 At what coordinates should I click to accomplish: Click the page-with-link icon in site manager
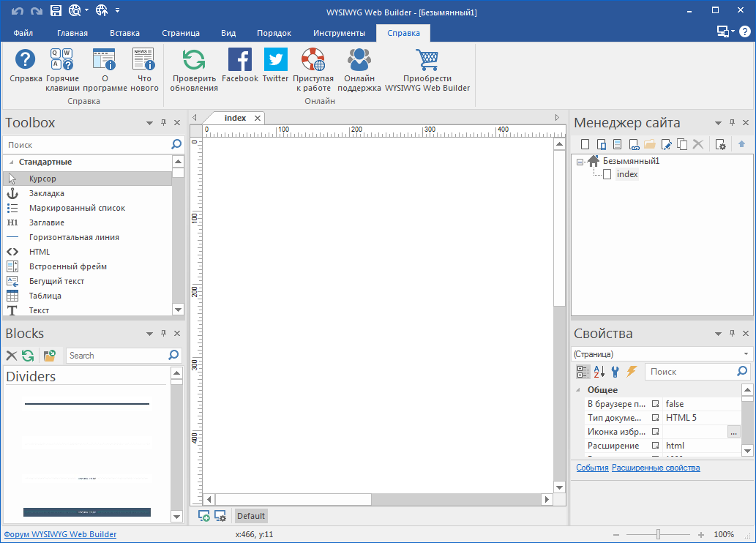634,144
